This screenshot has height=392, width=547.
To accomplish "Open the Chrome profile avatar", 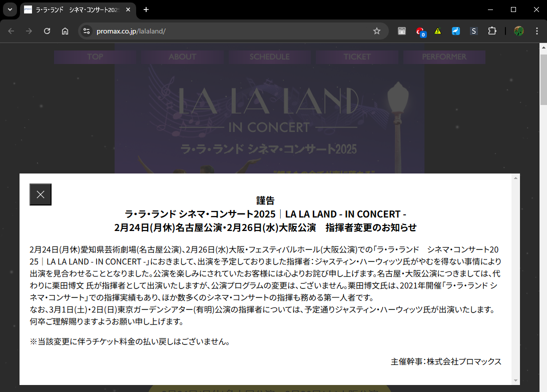I will coord(519,31).
